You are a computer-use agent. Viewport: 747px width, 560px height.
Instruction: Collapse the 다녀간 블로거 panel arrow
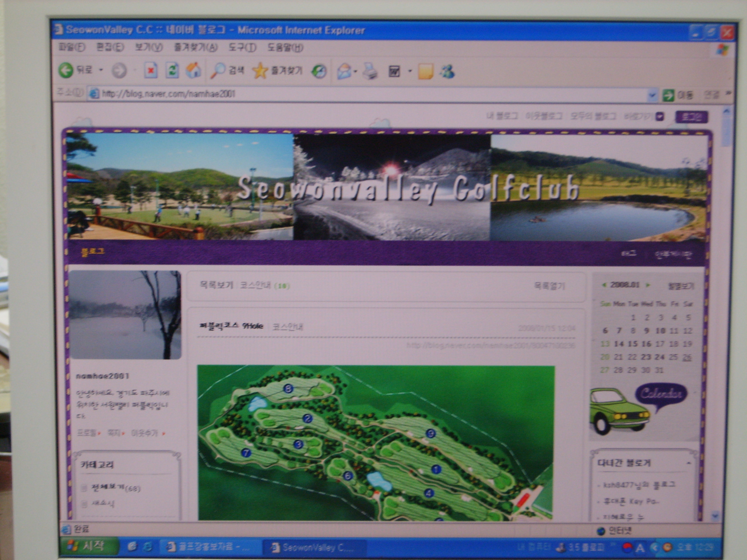pyautogui.click(x=689, y=463)
